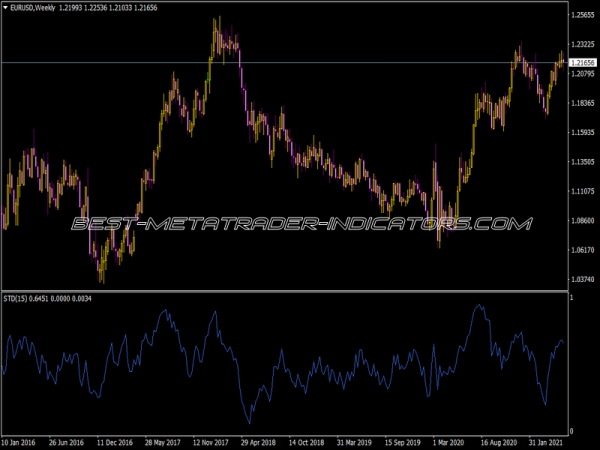Click the 1.18365 price scale label

(581, 103)
